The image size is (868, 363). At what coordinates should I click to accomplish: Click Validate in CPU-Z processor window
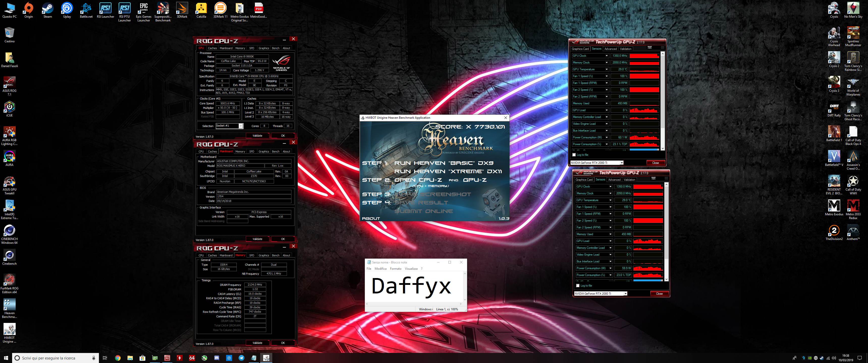(257, 136)
